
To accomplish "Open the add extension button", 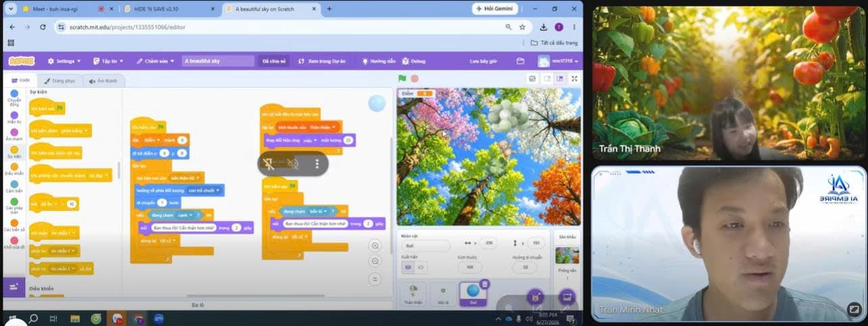I will coord(14,287).
